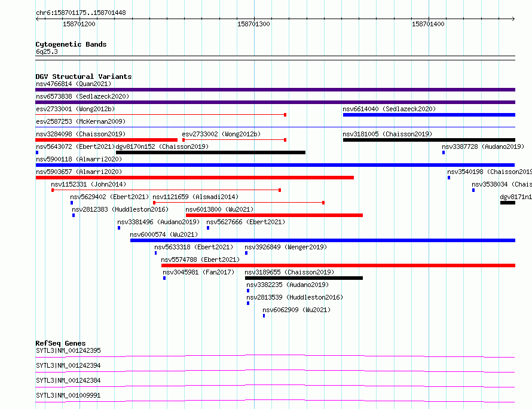The width and height of the screenshot is (532, 409).
Task: Select nsv3284098 (Chaisson2019) variant label
Action: 81,134
